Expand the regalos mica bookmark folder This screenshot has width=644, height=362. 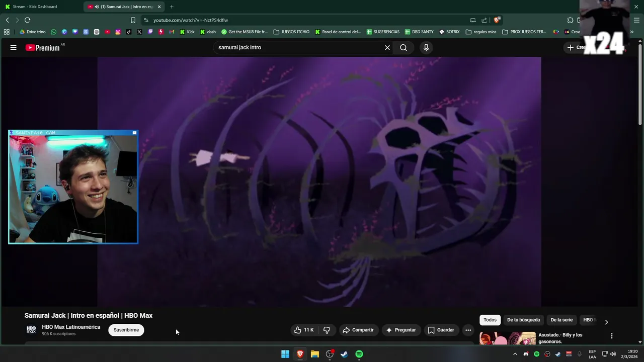[481, 32]
